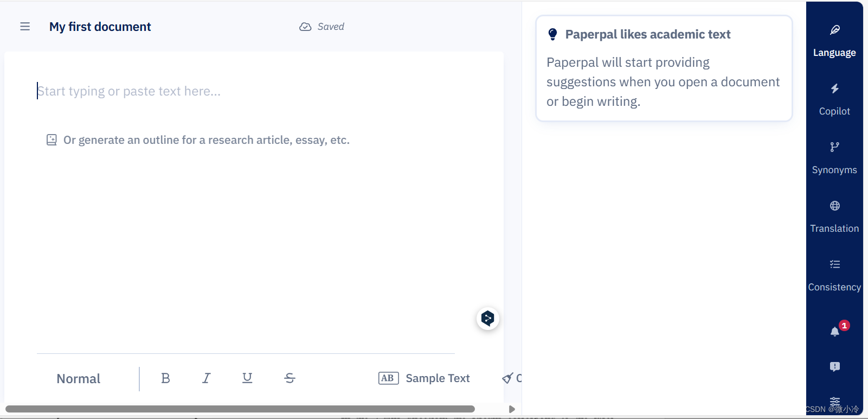This screenshot has height=419, width=868.
Task: Click the Paperpal likes academic text heading
Action: tap(648, 34)
